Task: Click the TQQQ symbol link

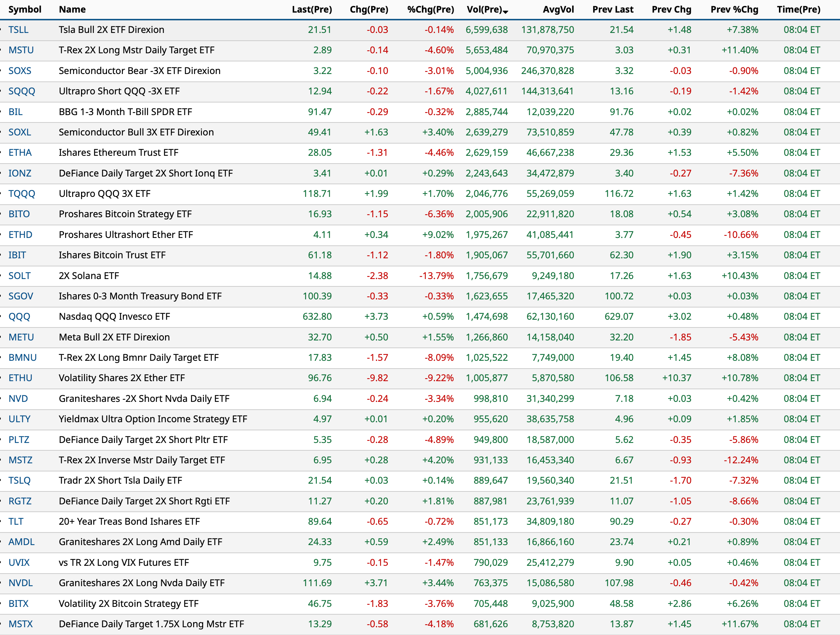Action: click(21, 194)
